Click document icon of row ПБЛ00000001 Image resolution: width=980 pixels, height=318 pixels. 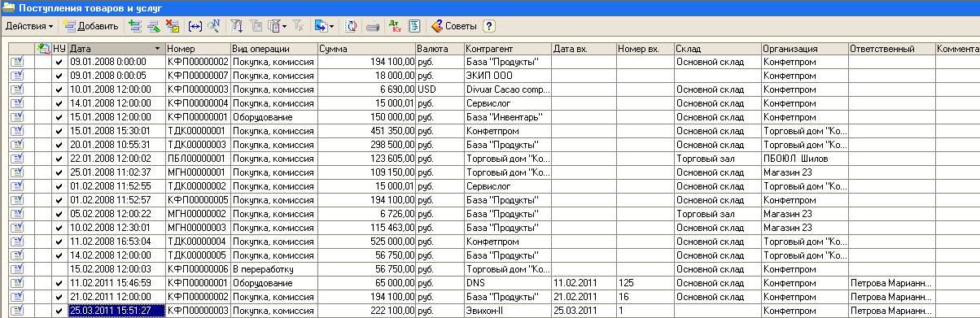(x=17, y=159)
